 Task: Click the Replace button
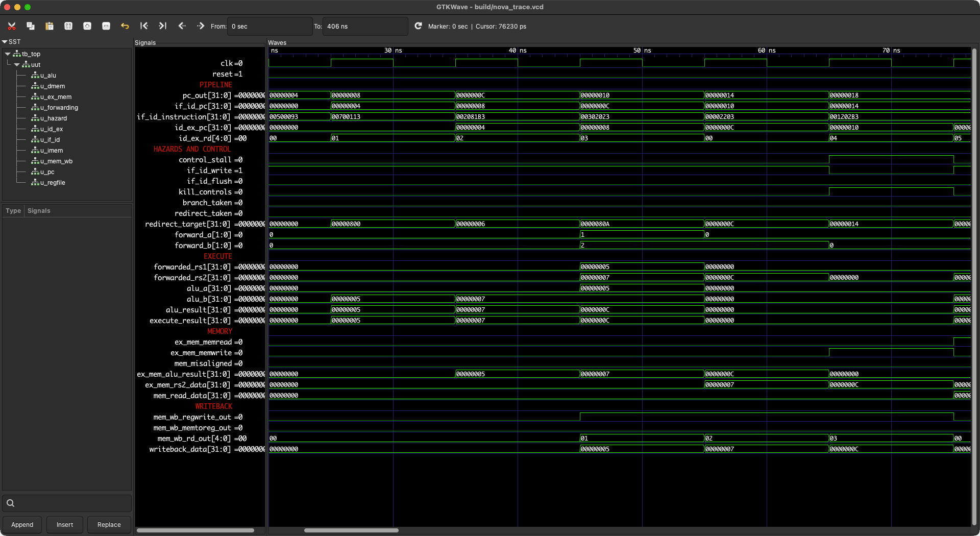[x=109, y=525]
